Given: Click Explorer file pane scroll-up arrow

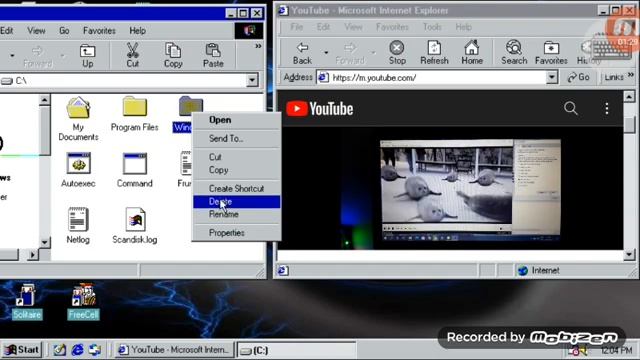Looking at the screenshot, I should (x=45, y=100).
